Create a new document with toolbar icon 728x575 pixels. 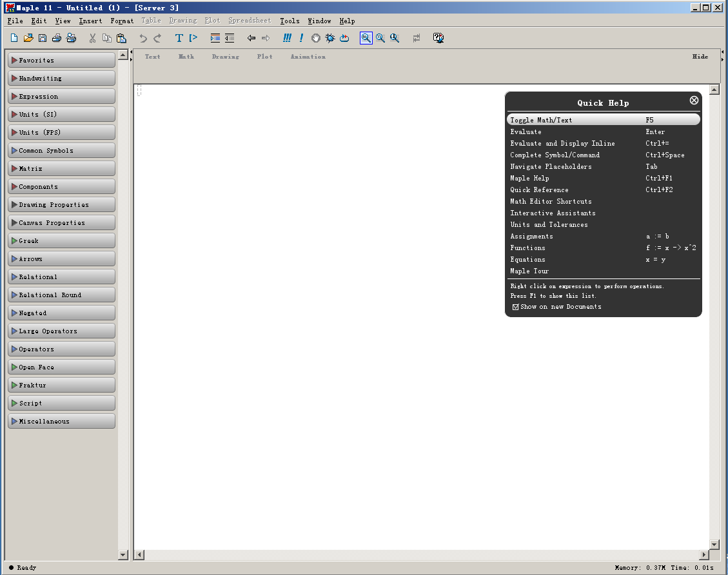pyautogui.click(x=14, y=38)
